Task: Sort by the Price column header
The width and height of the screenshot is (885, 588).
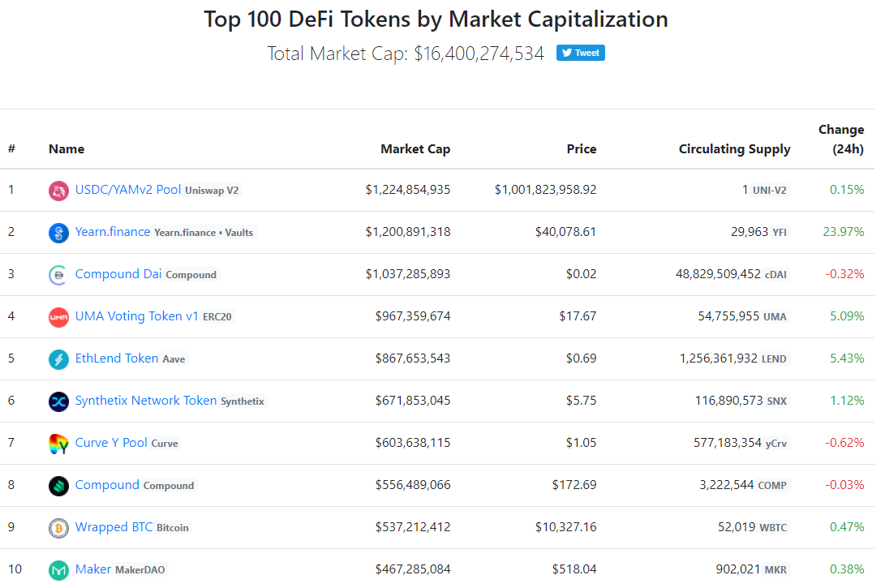Action: (x=582, y=149)
